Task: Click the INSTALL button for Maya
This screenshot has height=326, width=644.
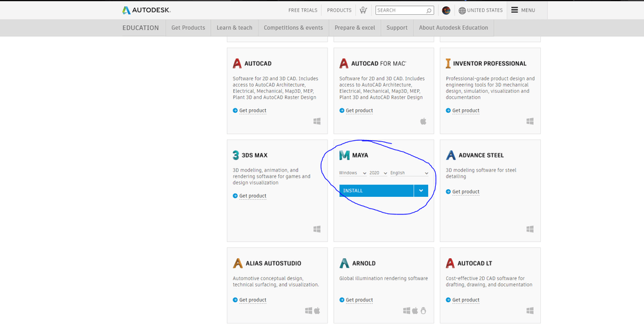Action: tap(376, 190)
